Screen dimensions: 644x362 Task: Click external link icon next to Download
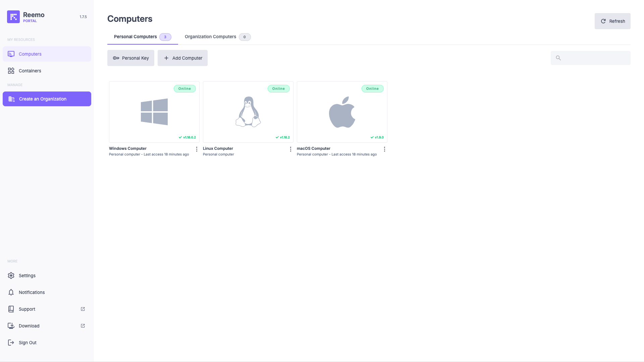[x=83, y=326]
